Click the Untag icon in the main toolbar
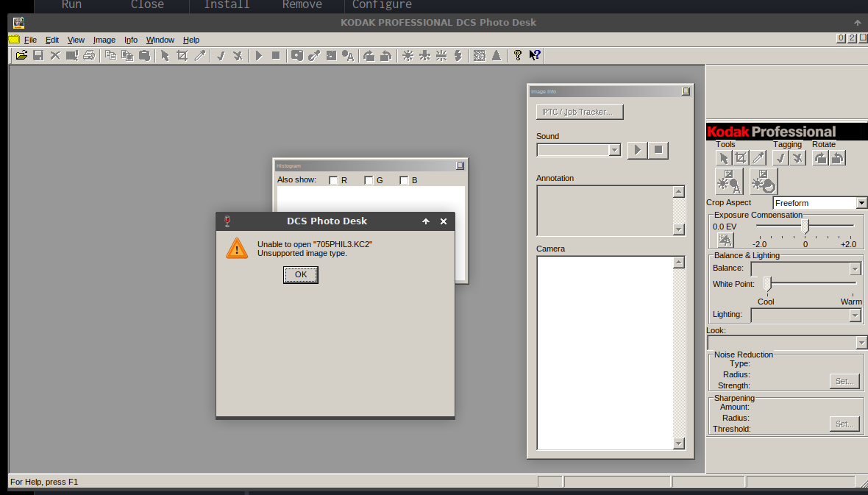 coord(238,55)
